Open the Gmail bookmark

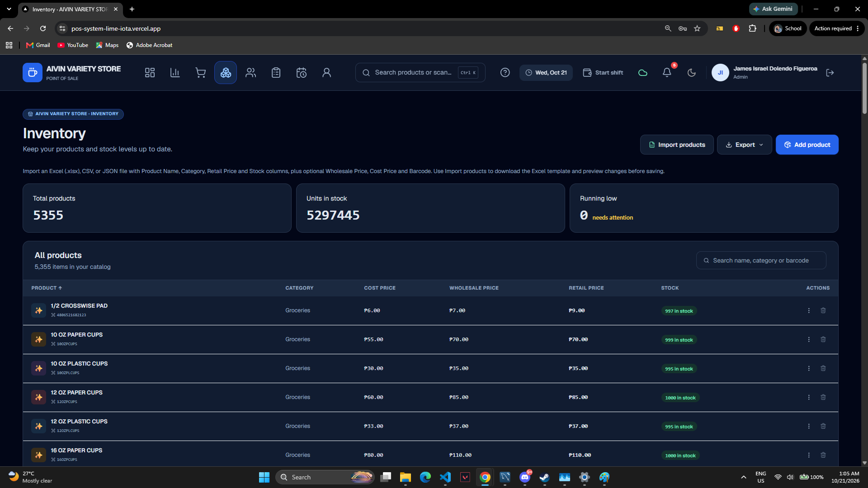[x=38, y=45]
